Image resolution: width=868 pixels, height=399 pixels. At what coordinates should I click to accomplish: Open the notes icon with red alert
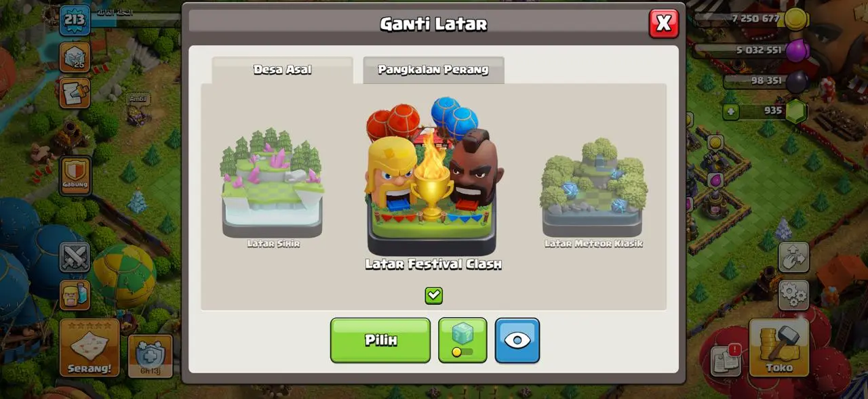pos(726,360)
